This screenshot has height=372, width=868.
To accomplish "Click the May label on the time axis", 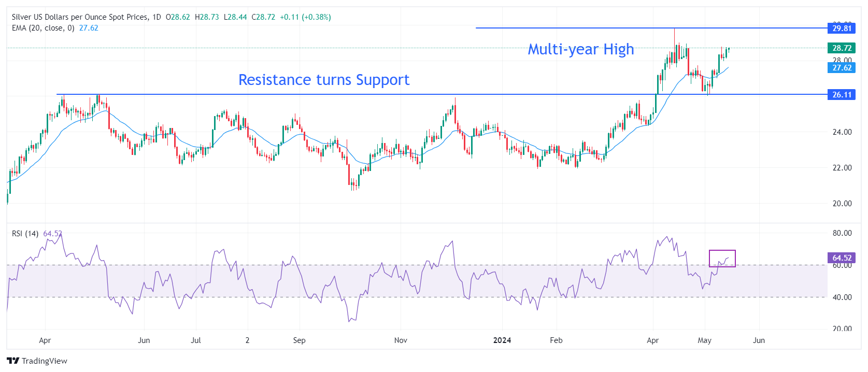I will pos(704,340).
